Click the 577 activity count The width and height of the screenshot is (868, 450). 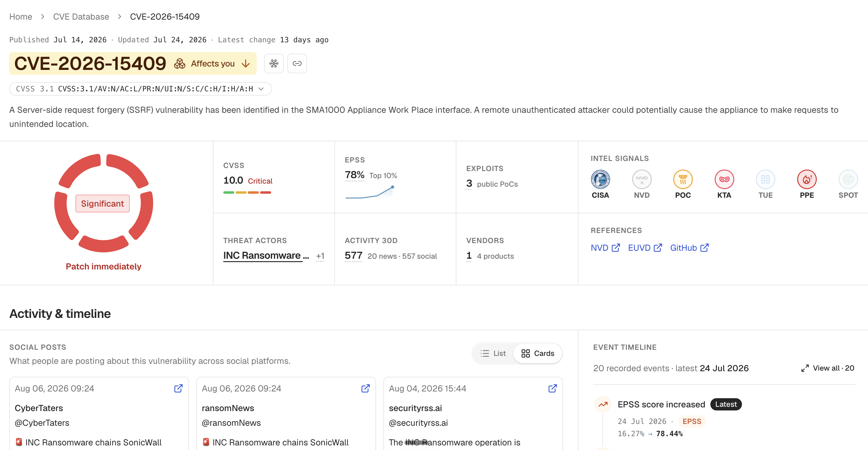pyautogui.click(x=353, y=256)
